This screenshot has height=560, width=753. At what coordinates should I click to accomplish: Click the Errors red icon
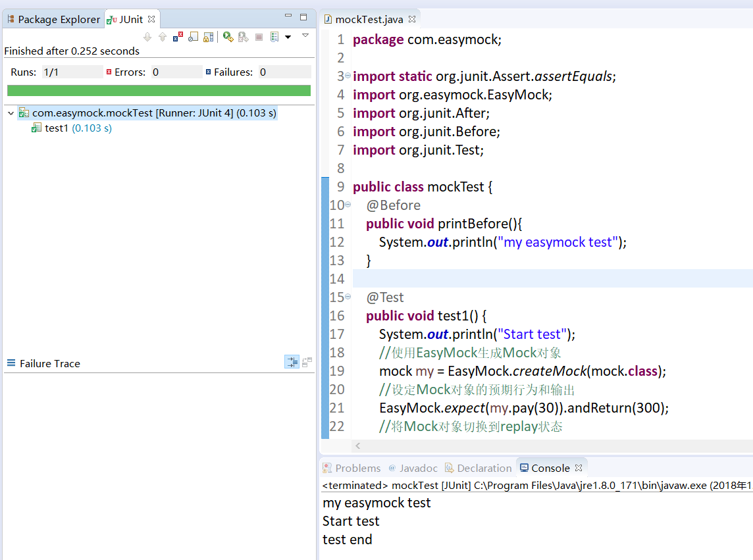click(x=109, y=72)
